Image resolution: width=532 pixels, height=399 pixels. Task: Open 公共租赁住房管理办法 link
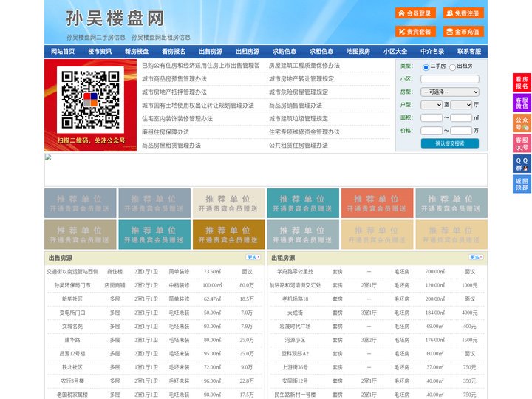click(x=299, y=146)
